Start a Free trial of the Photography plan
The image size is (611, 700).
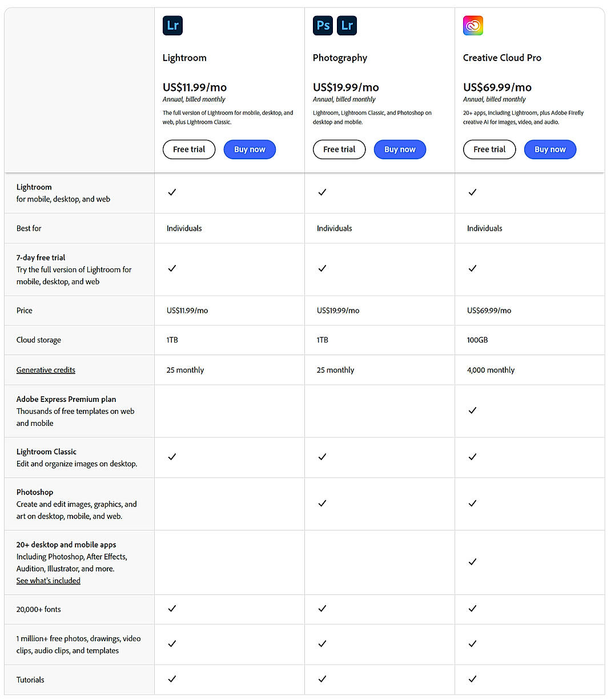tap(339, 149)
